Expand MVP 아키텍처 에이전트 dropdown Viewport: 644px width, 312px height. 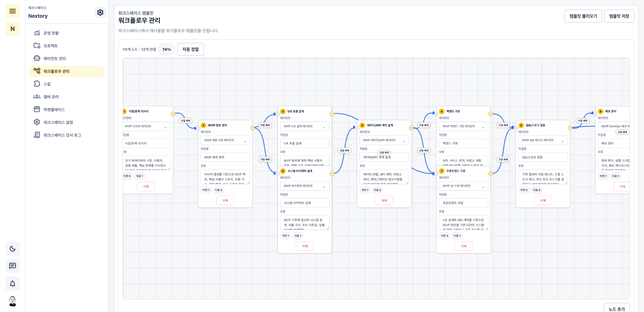coord(305,186)
